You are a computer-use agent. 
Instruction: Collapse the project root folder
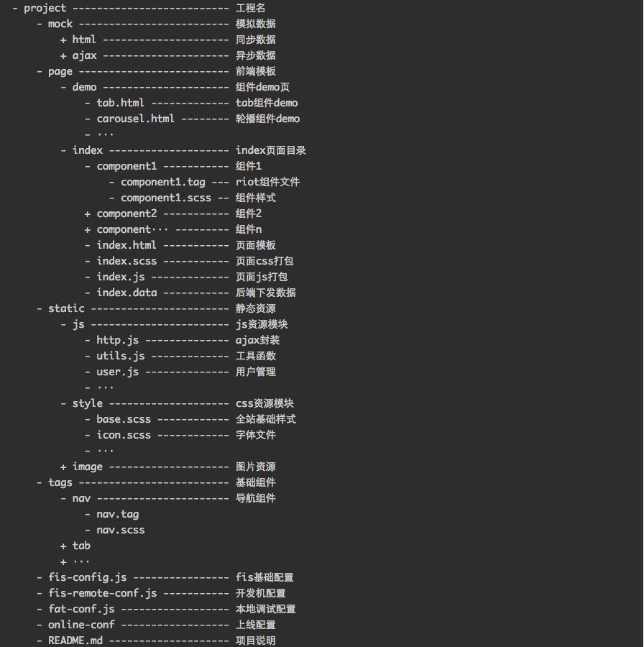[15, 8]
